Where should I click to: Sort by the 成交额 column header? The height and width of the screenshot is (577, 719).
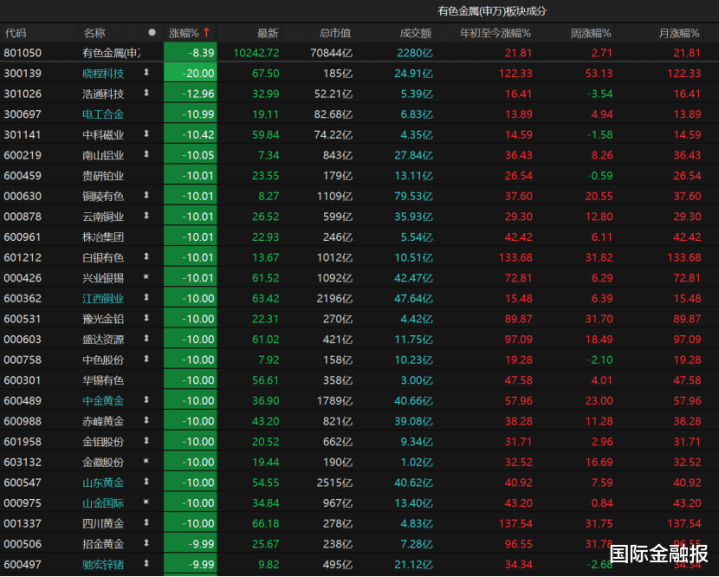416,33
